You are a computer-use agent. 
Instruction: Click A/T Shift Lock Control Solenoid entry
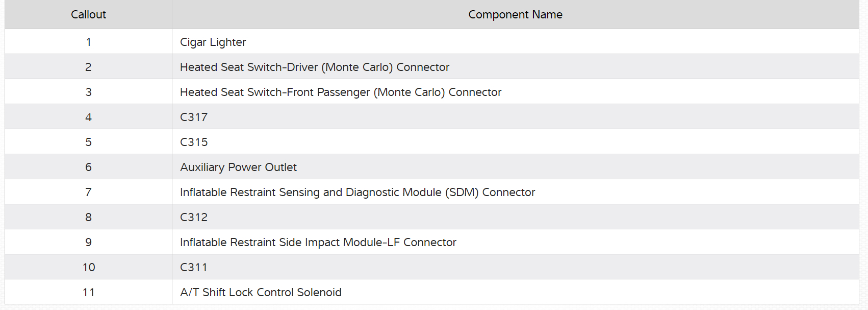(261, 293)
